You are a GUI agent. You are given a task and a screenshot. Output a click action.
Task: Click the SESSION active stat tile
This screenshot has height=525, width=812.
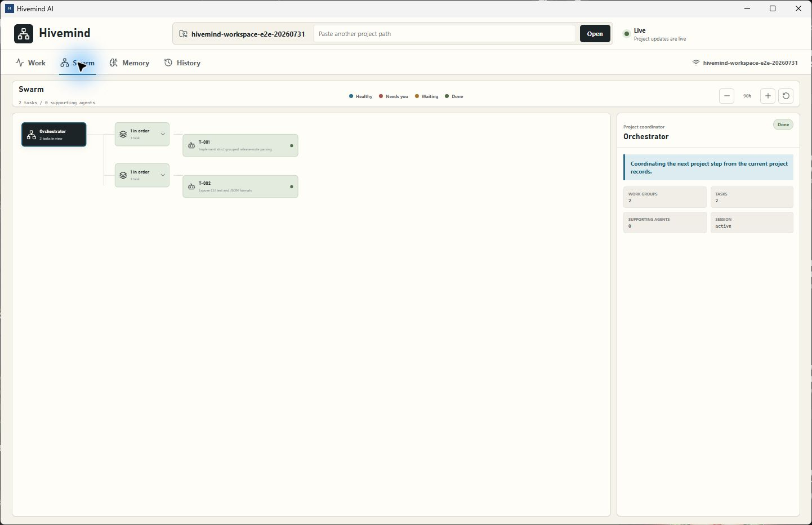coord(752,223)
